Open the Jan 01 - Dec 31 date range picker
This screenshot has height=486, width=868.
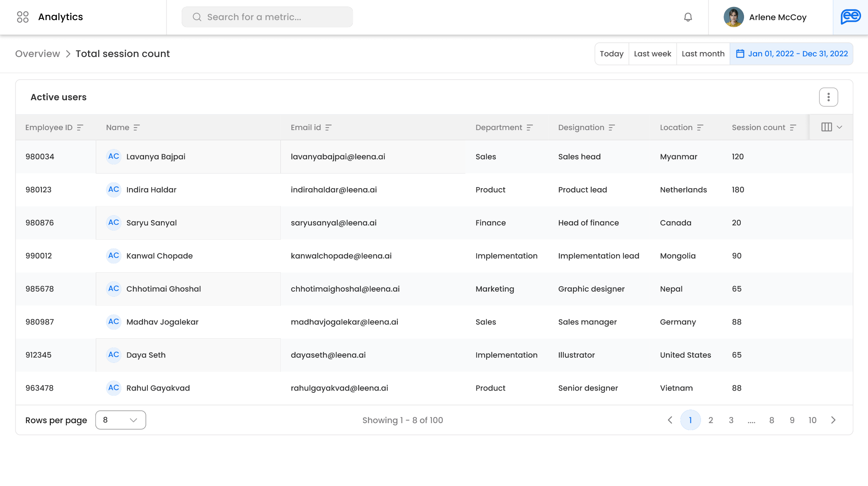coord(792,54)
